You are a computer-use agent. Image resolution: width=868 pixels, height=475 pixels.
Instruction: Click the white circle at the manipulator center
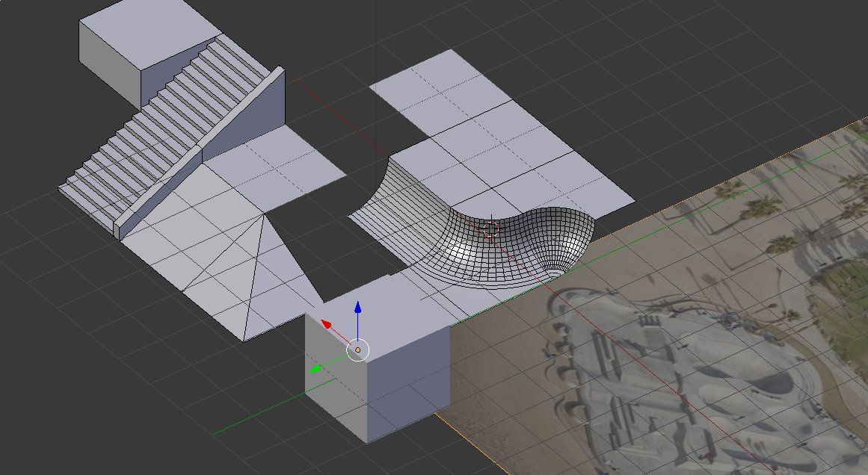coord(357,350)
